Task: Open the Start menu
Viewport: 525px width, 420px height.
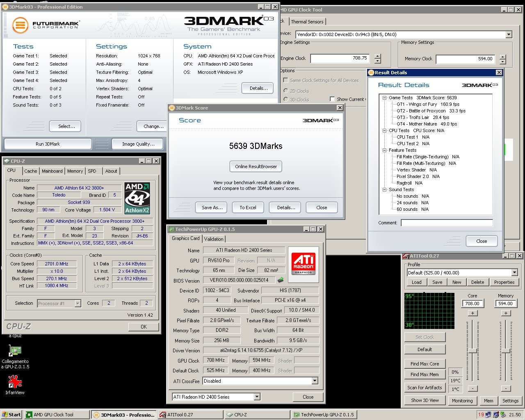Action: pos(11,415)
